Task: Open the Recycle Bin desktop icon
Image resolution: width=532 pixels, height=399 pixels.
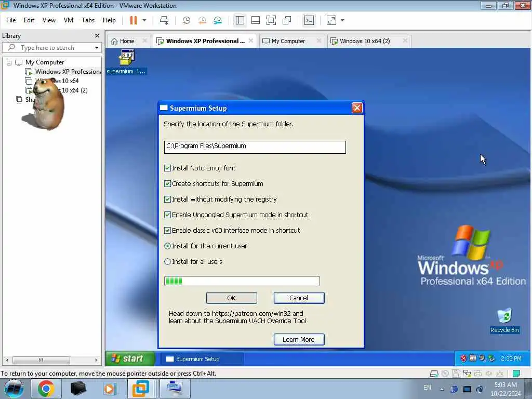Action: click(x=504, y=321)
